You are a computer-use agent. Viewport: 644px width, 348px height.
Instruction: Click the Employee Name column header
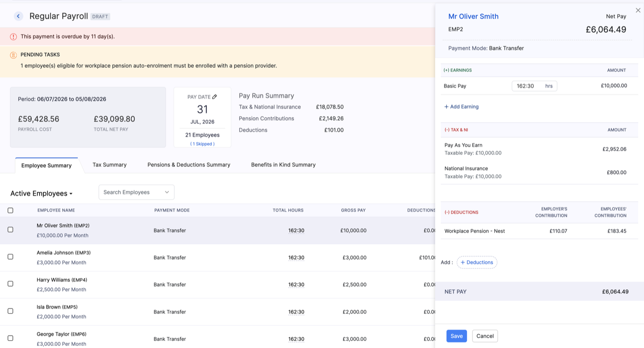(x=56, y=210)
